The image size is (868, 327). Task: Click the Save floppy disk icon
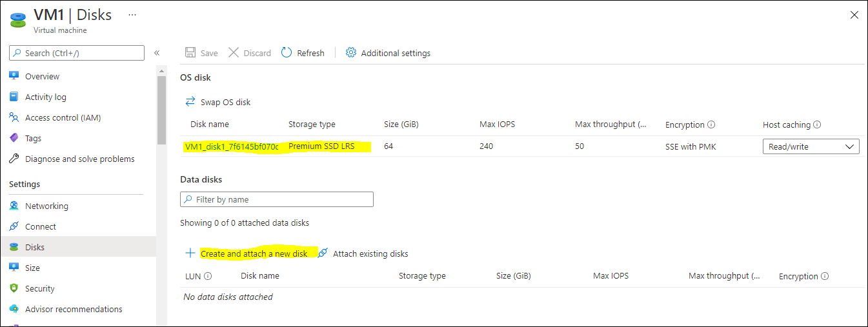[190, 53]
